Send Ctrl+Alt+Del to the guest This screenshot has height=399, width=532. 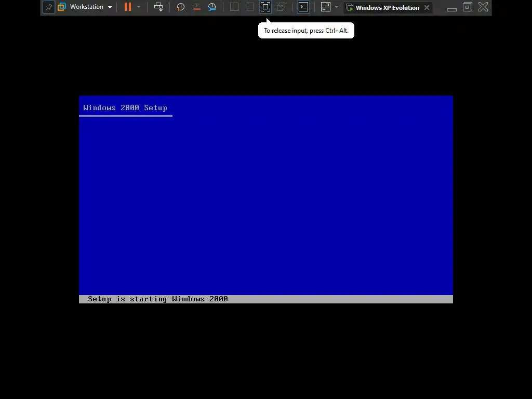click(158, 7)
